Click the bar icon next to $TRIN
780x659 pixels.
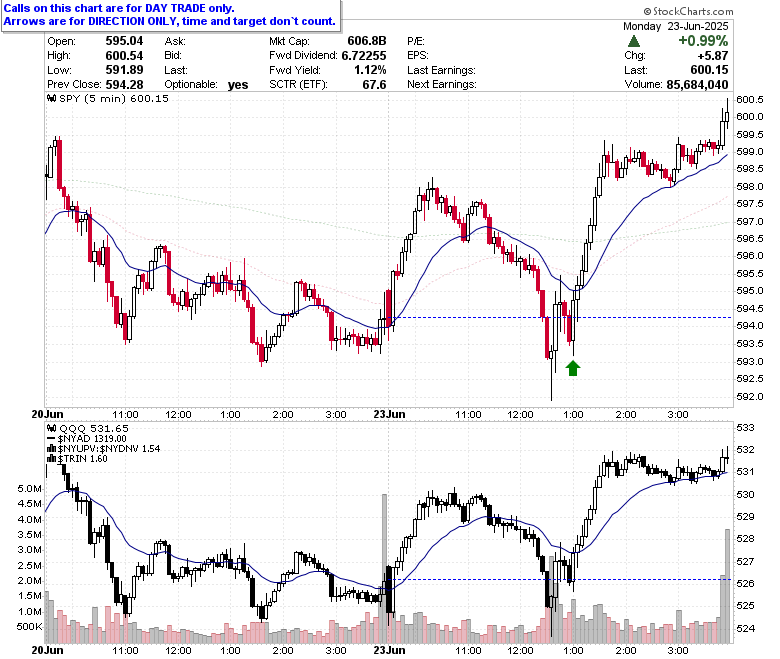point(51,459)
